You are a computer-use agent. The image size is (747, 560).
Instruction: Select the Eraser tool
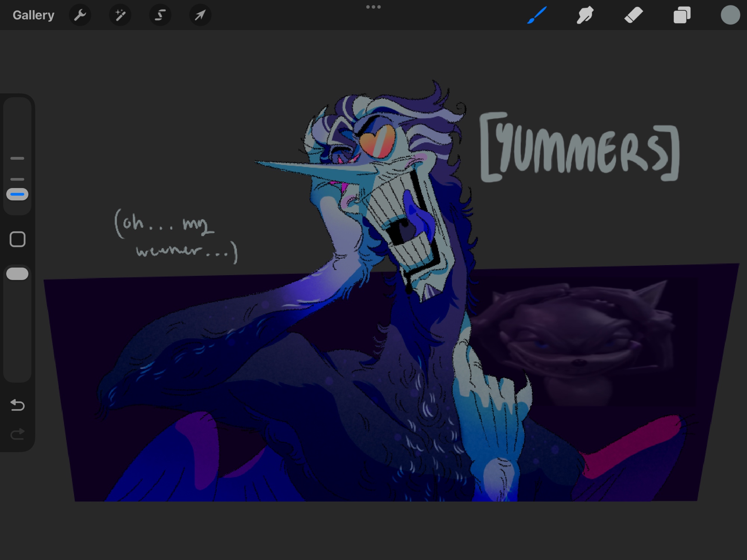coord(633,15)
